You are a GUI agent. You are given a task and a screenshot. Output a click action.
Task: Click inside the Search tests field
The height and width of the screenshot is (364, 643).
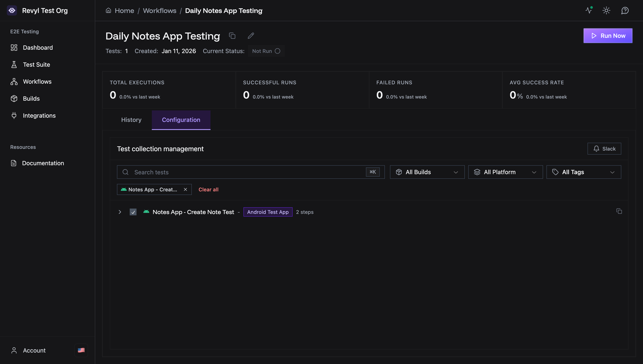click(225, 172)
